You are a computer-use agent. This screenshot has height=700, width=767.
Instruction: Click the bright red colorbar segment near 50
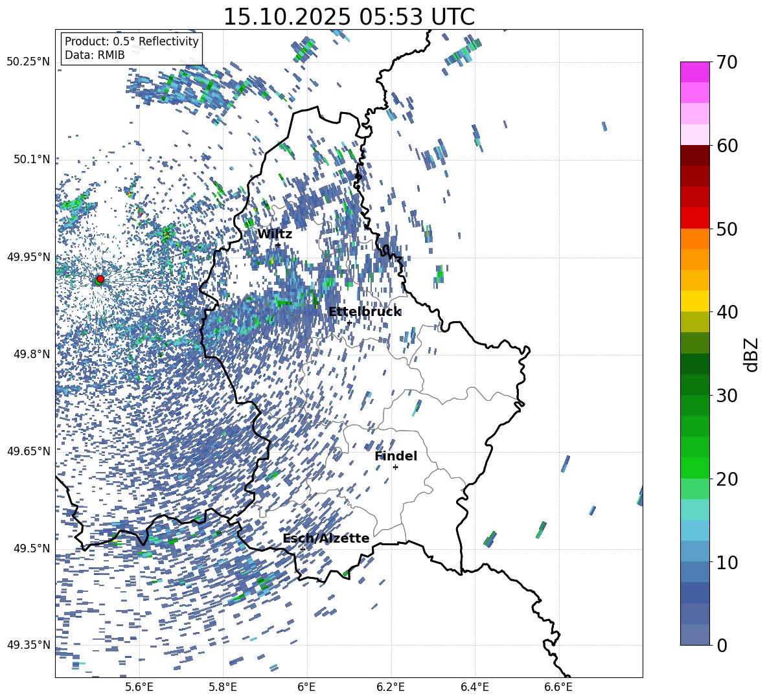click(694, 218)
